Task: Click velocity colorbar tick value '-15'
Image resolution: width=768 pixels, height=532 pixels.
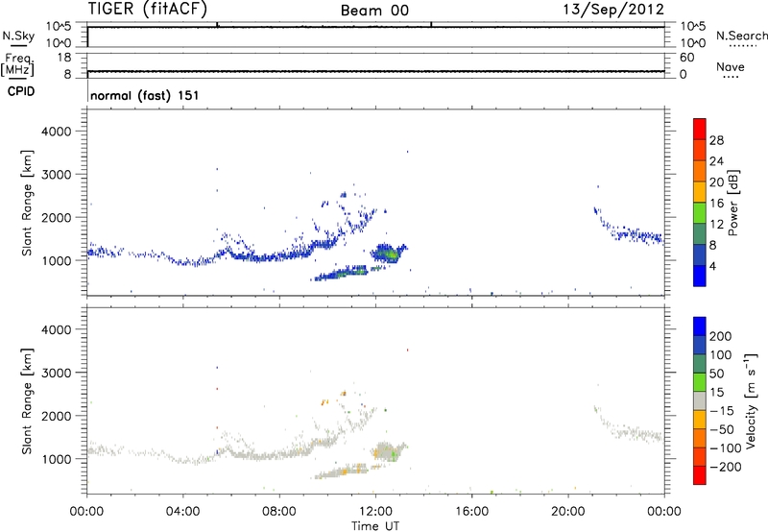Action: (x=722, y=411)
